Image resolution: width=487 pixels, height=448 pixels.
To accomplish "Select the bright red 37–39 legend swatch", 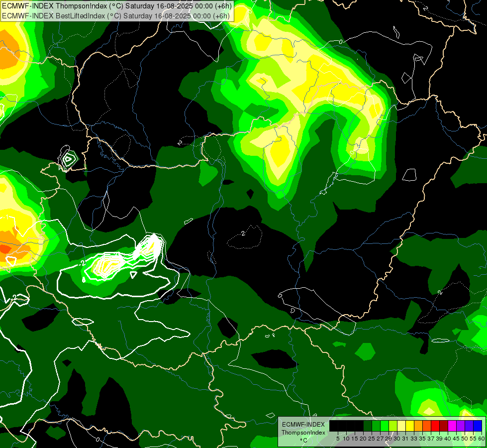I will point(435,426).
